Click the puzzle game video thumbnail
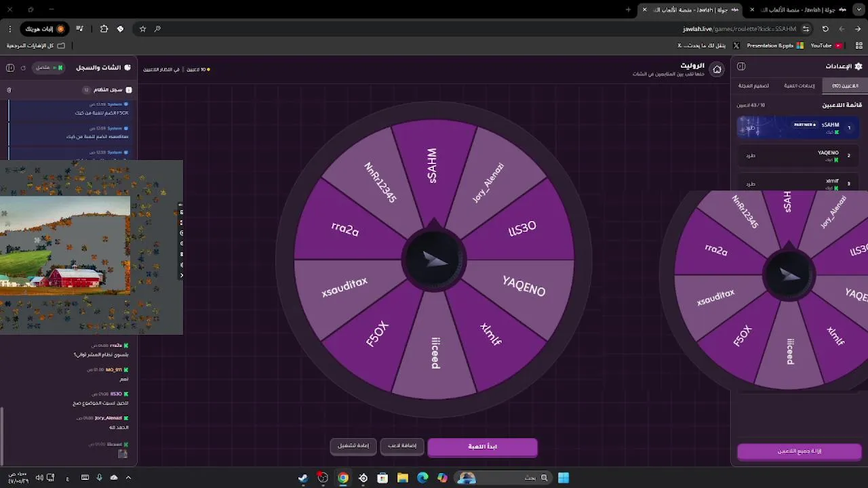The image size is (868, 488). (92, 247)
